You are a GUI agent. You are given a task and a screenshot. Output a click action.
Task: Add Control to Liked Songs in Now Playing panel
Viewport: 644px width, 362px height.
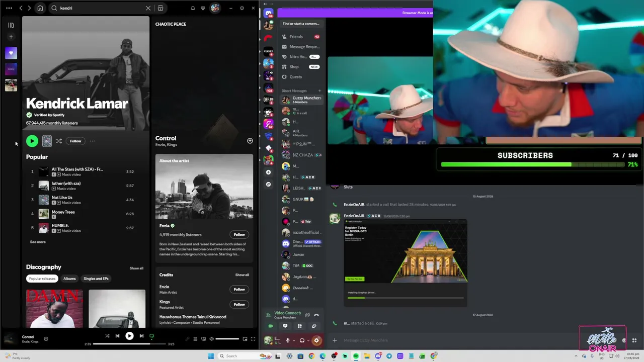(x=250, y=141)
